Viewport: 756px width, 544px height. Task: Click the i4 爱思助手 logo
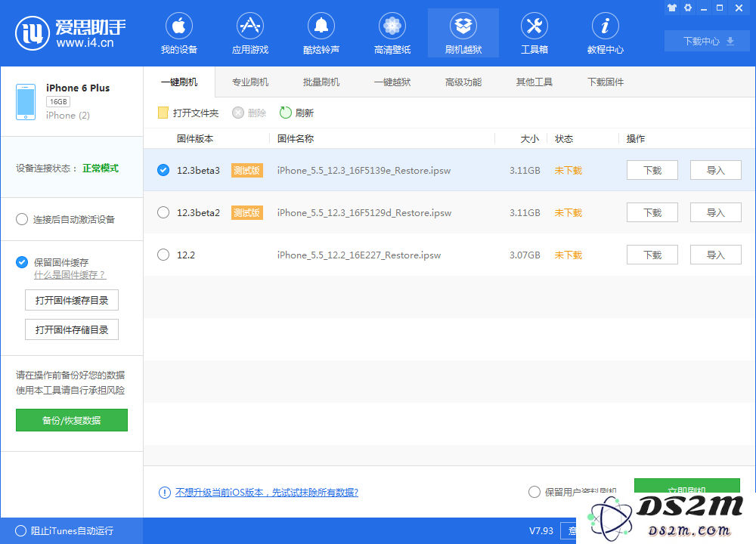pos(70,32)
